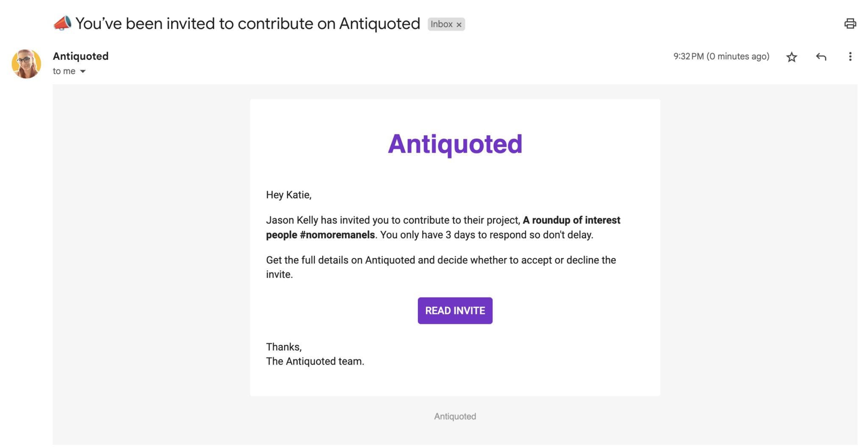This screenshot has width=868, height=448.
Task: Click the star to mark email important
Action: tap(792, 56)
